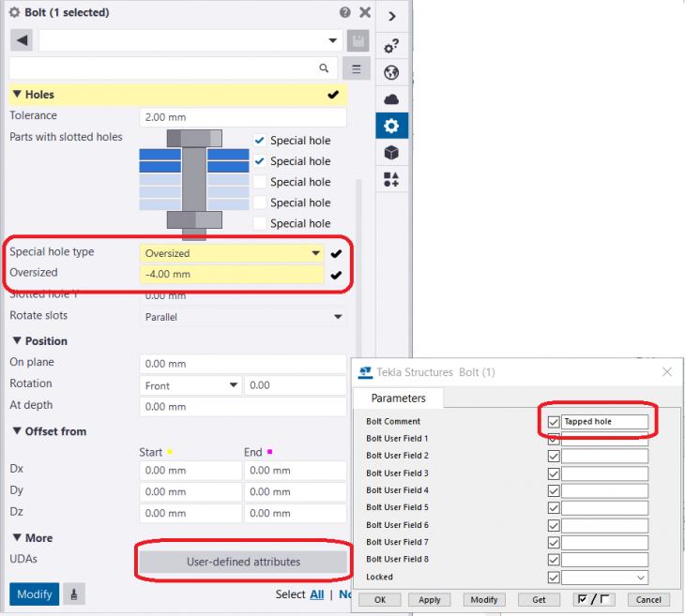The image size is (685, 616).
Task: Close the Tekla Structures Bolt dialog
Action: [666, 372]
